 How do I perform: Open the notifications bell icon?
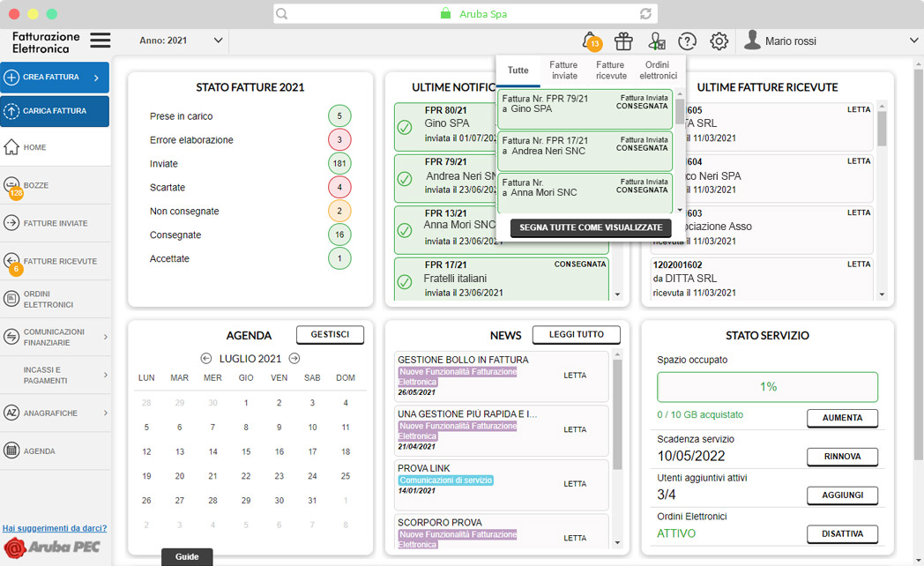click(590, 41)
